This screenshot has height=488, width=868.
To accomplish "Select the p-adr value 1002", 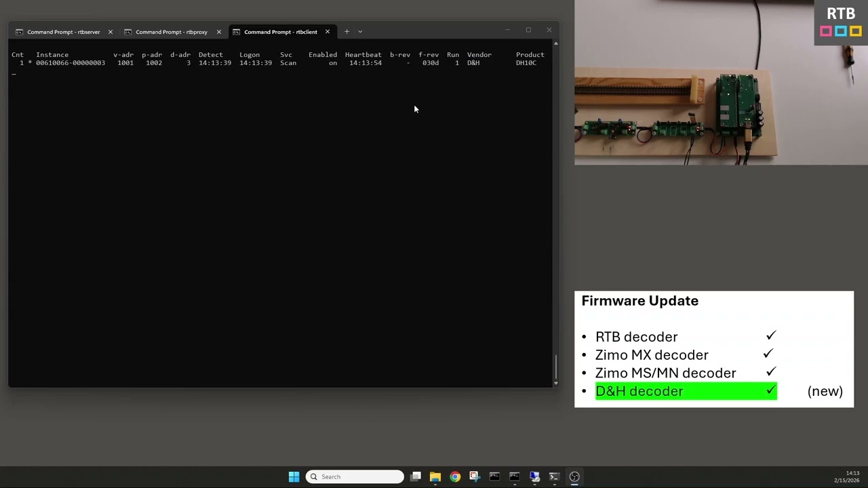I will (x=154, y=63).
